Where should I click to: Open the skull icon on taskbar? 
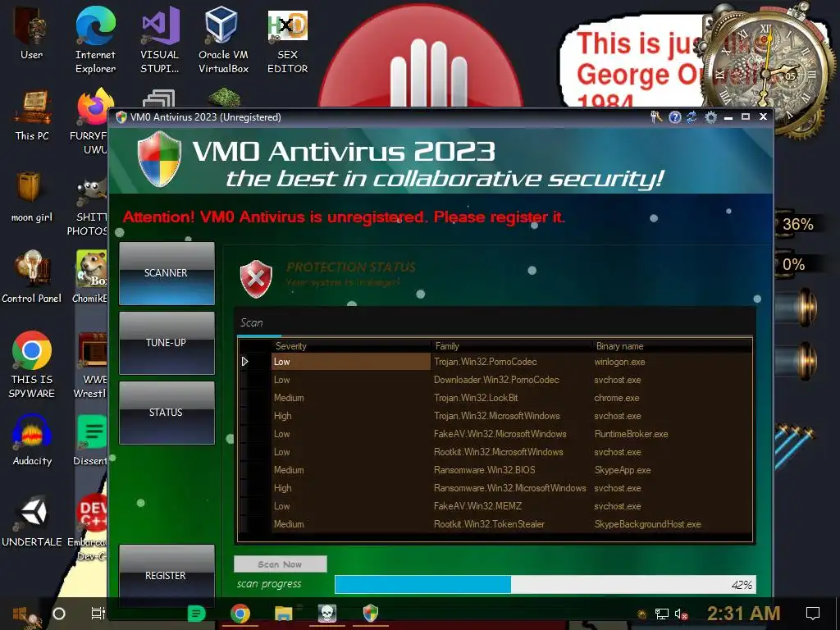point(326,614)
